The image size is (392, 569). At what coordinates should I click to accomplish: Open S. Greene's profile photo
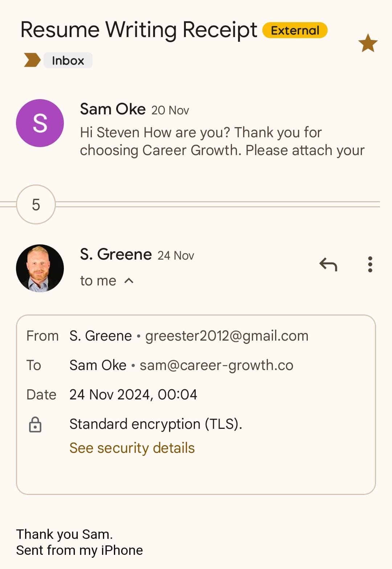(x=40, y=268)
